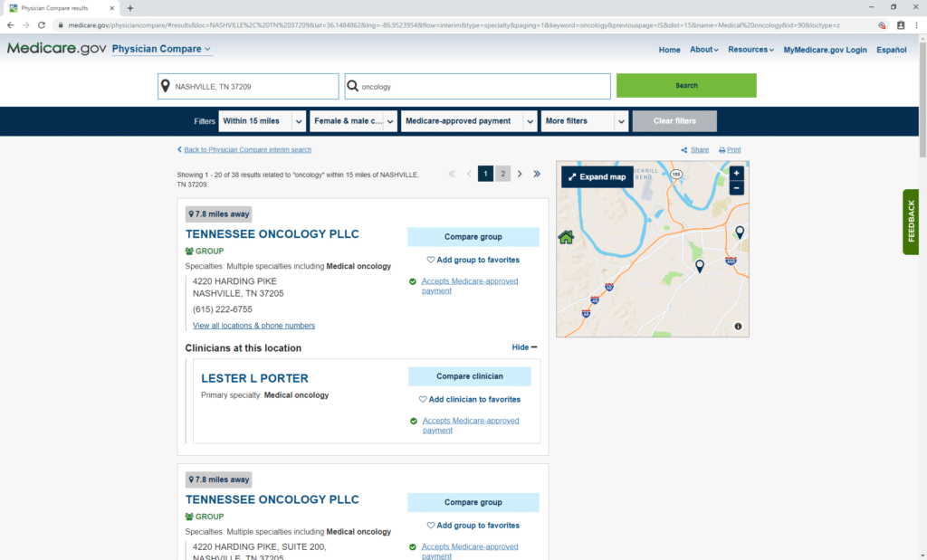Click the magnifier icon in keyword field

(x=352, y=86)
